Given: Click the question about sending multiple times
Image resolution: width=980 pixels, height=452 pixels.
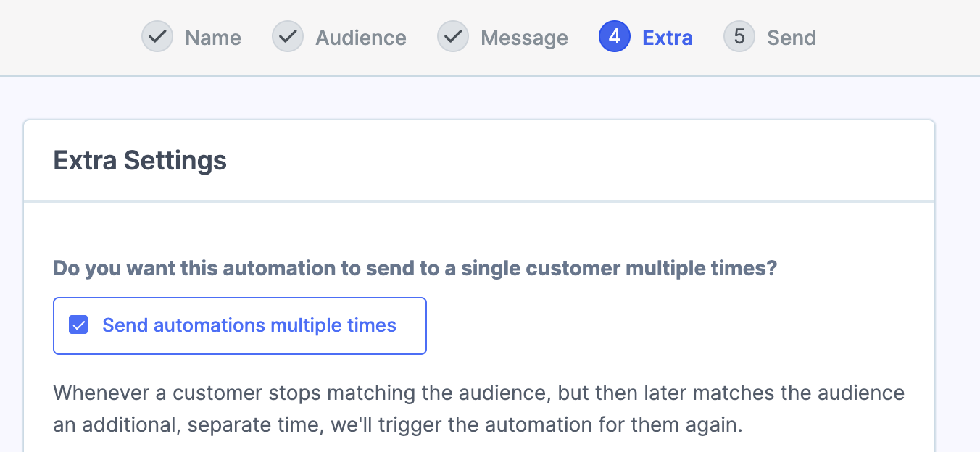Looking at the screenshot, I should pyautogui.click(x=414, y=268).
